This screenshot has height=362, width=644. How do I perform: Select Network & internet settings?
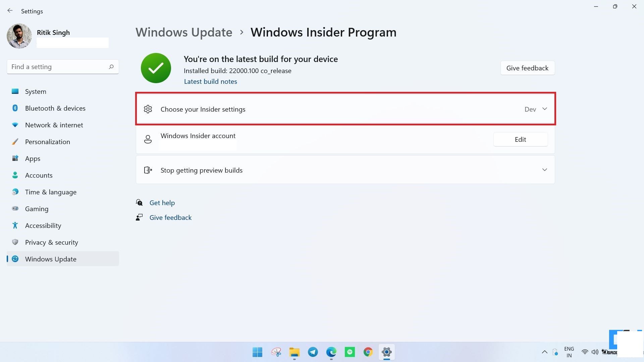coord(54,125)
